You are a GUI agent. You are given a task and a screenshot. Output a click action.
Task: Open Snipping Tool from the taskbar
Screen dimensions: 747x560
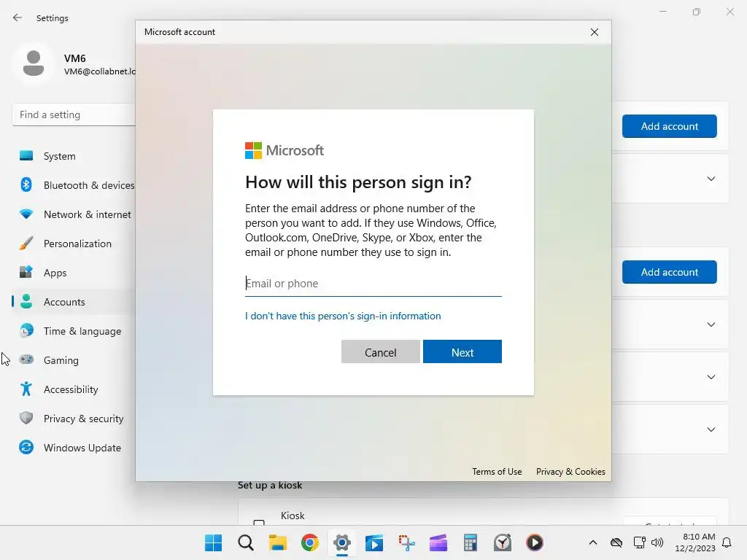coord(406,542)
